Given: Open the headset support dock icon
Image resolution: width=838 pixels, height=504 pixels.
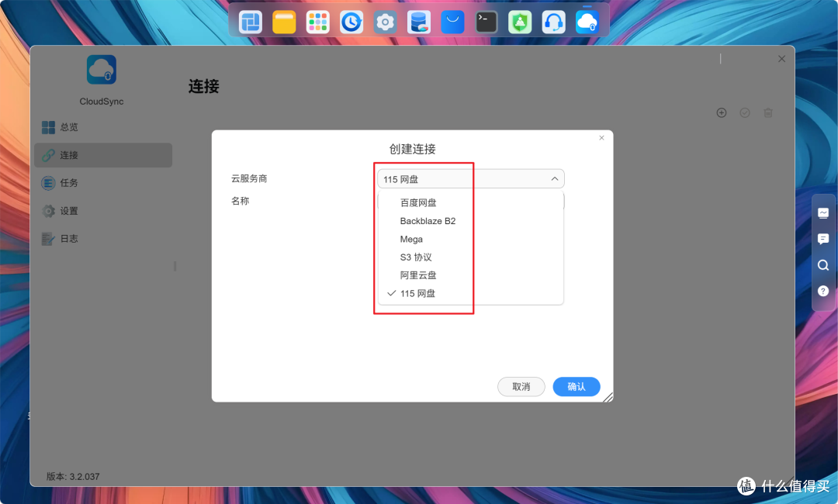Looking at the screenshot, I should click(553, 22).
